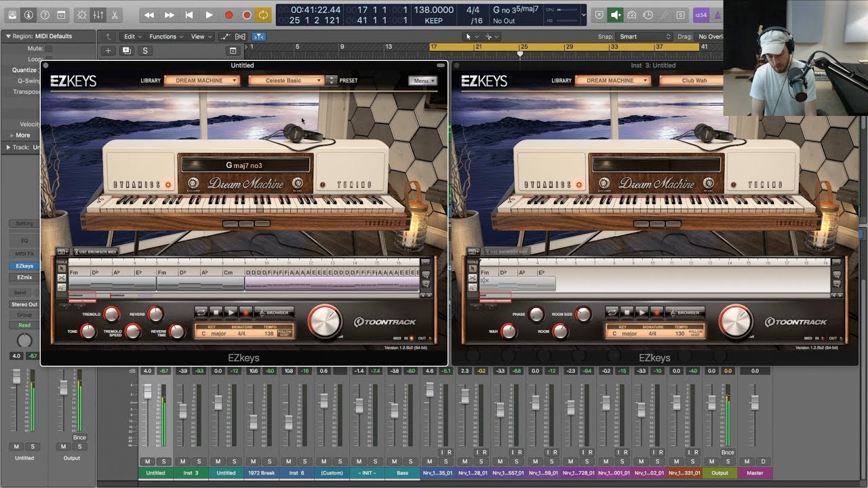Go to beginning with the transport button
The height and width of the screenshot is (488, 868).
pyautogui.click(x=189, y=14)
